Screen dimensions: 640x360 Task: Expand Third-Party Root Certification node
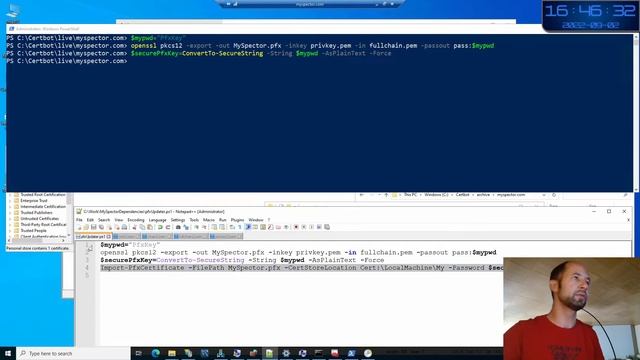[x=10, y=224]
